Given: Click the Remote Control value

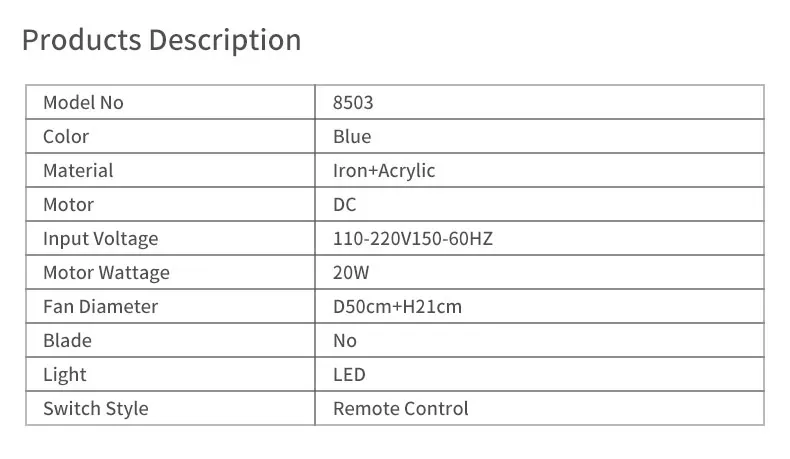Looking at the screenshot, I should click(400, 409).
